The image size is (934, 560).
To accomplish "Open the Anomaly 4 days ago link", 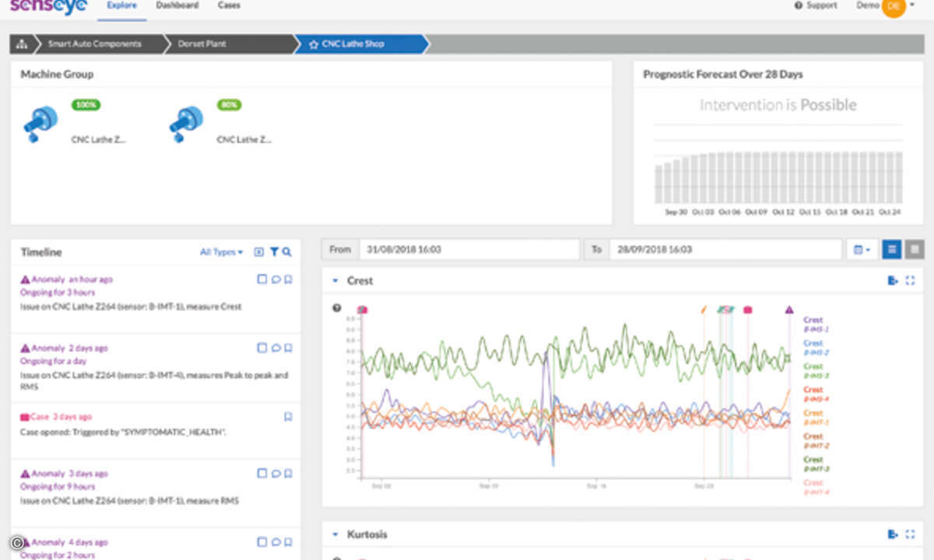I will (65, 542).
